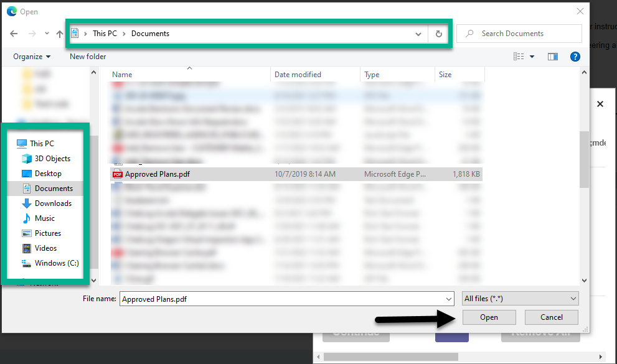Refresh the Documents folder listing
Viewport: 617px width, 364px height.
(x=439, y=34)
